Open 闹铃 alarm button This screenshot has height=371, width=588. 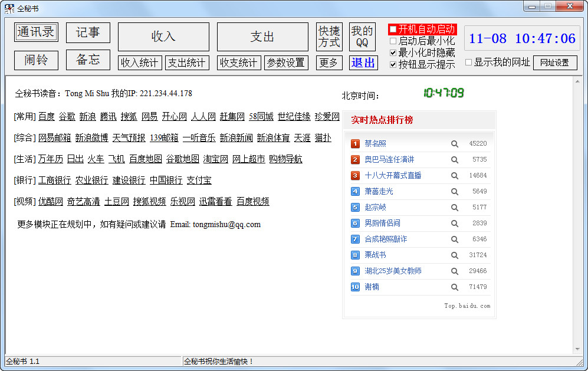[x=37, y=60]
